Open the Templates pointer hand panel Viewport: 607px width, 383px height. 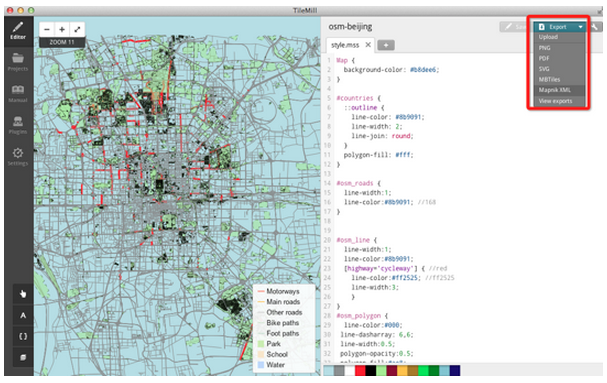tap(23, 294)
